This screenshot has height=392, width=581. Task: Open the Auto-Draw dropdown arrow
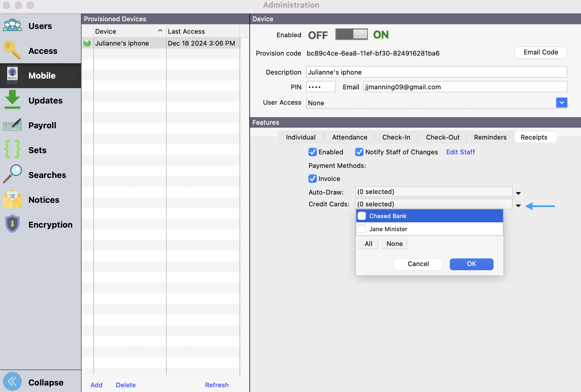click(518, 193)
